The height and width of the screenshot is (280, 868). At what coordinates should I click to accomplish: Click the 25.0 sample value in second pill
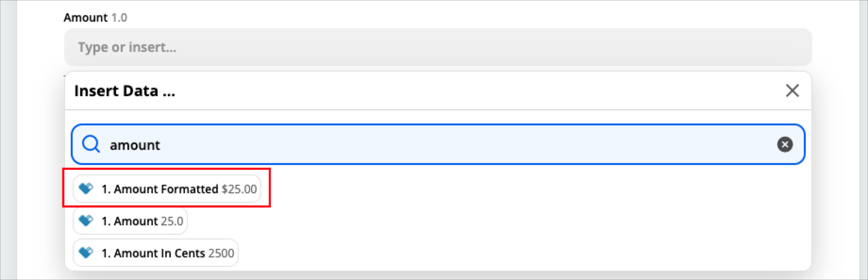tap(172, 221)
